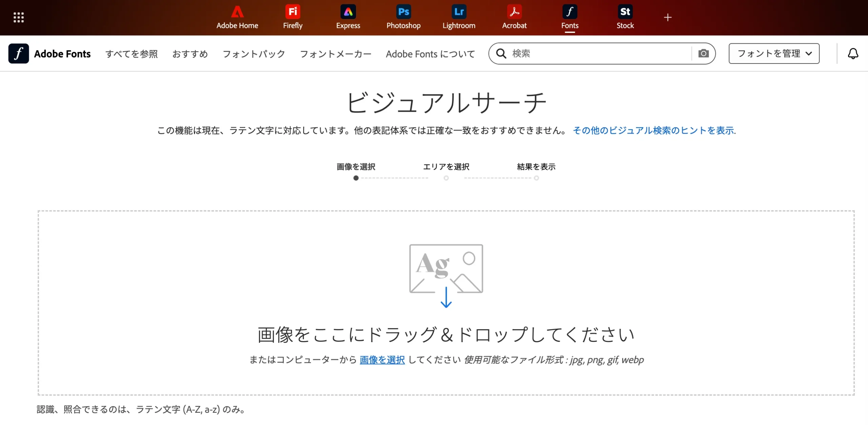Viewport: 868px width, 425px height.
Task: Open フォントメーカー menu item
Action: coord(336,54)
